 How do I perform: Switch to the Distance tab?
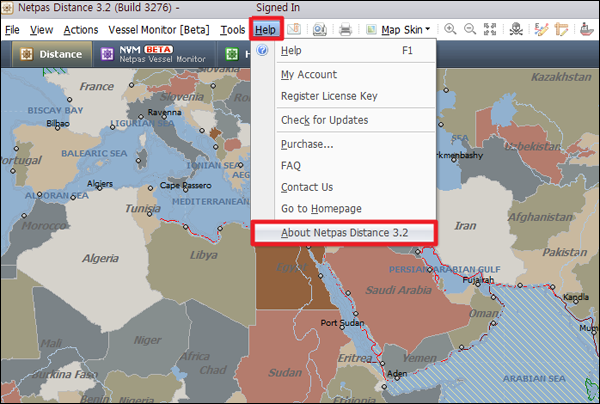(52, 54)
